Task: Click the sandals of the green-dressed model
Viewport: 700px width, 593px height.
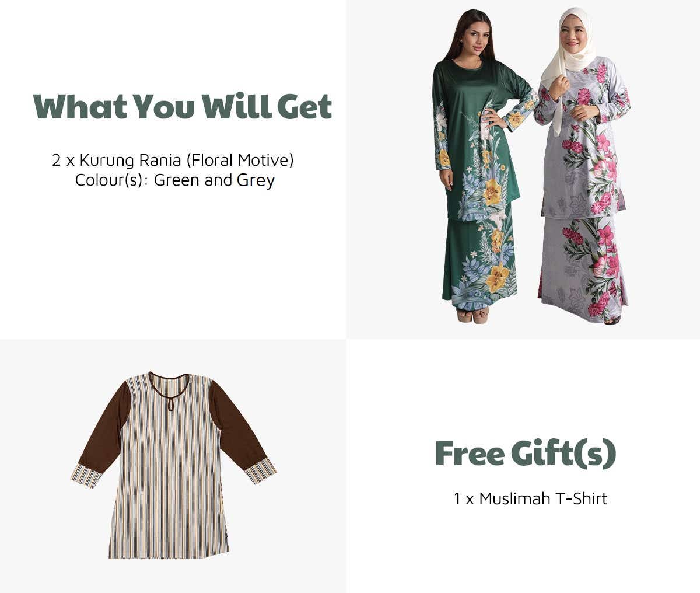Action: click(x=473, y=316)
